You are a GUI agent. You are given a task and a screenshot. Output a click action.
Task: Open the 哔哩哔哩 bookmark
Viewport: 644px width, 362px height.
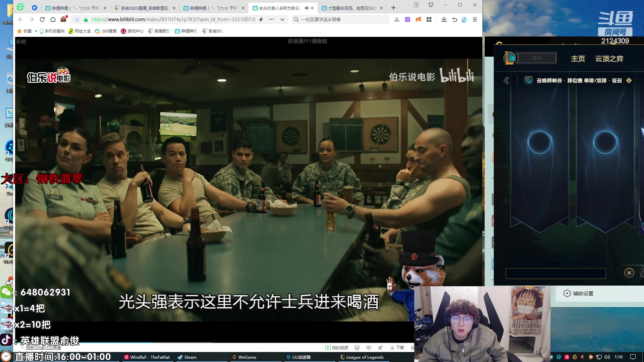[186, 31]
